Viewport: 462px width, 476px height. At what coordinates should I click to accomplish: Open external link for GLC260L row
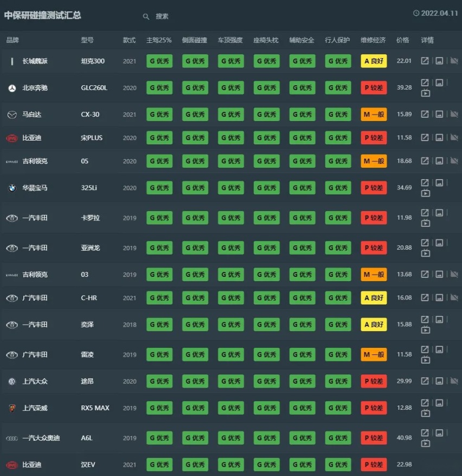[x=425, y=82]
